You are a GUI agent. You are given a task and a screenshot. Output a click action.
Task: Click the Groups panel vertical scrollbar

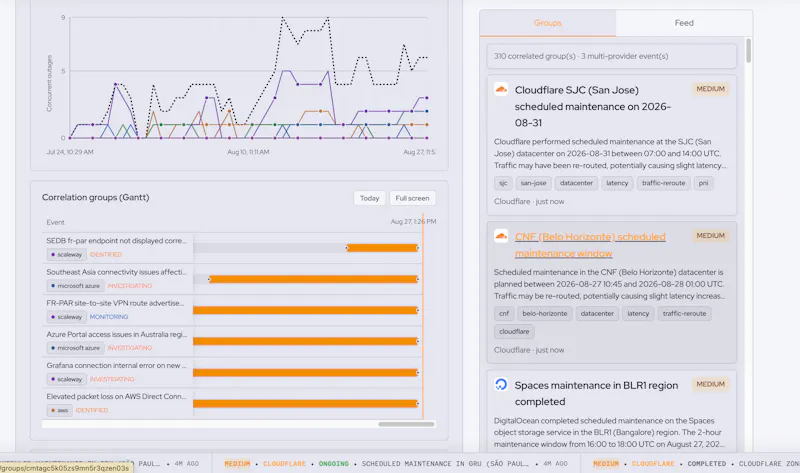(x=748, y=51)
